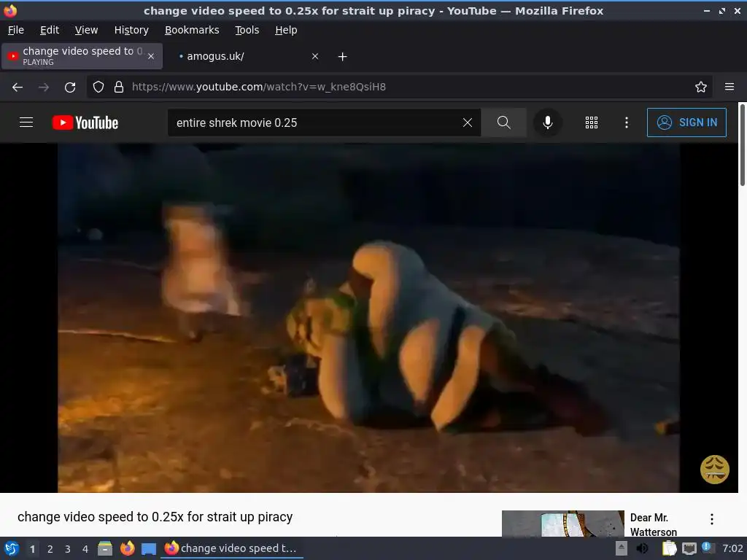The width and height of the screenshot is (747, 560).
Task: Go to the YouTube home logo
Action: click(x=85, y=122)
